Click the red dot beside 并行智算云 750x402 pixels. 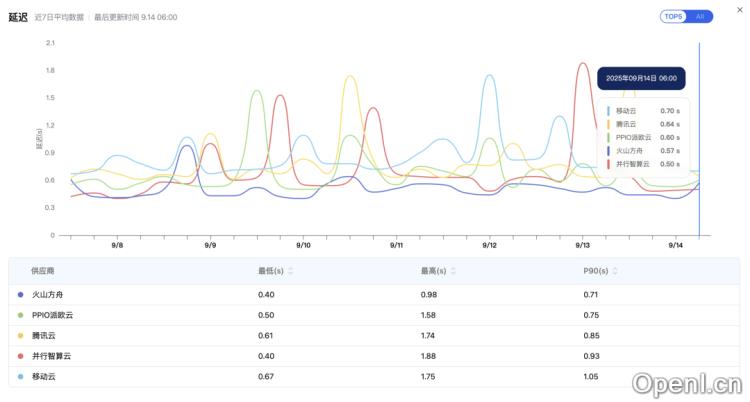(x=21, y=356)
